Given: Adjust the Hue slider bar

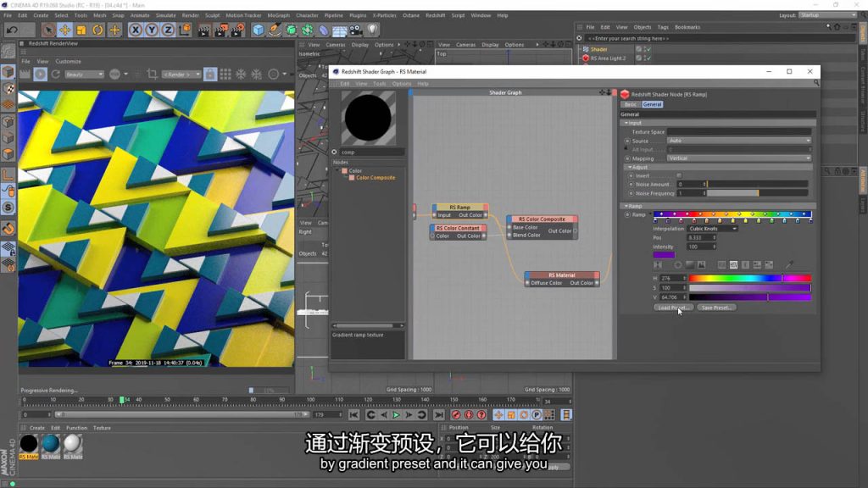Looking at the screenshot, I should (x=750, y=278).
